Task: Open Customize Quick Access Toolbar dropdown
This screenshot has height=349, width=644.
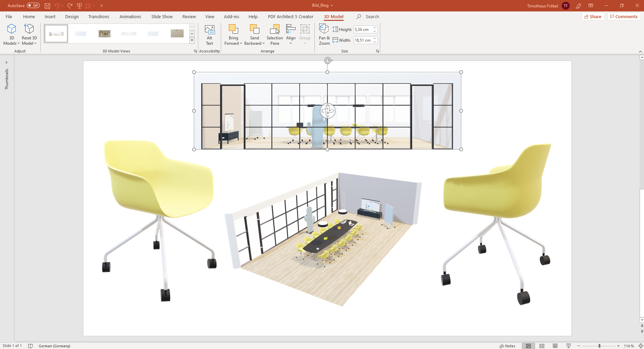Action: click(x=101, y=6)
